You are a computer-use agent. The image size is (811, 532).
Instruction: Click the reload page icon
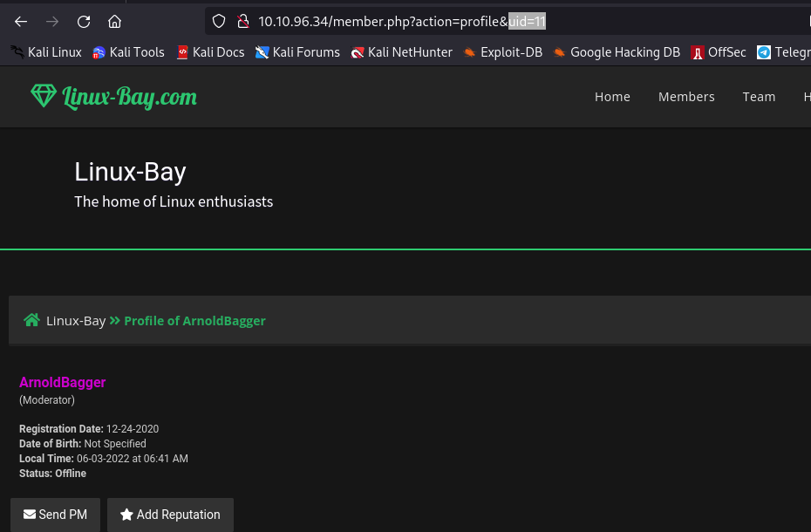click(x=84, y=22)
